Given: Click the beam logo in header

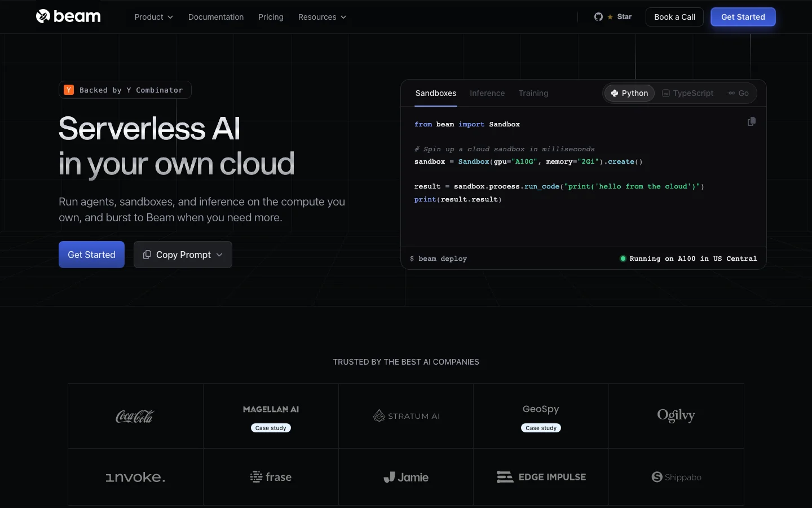Looking at the screenshot, I should click(x=68, y=16).
